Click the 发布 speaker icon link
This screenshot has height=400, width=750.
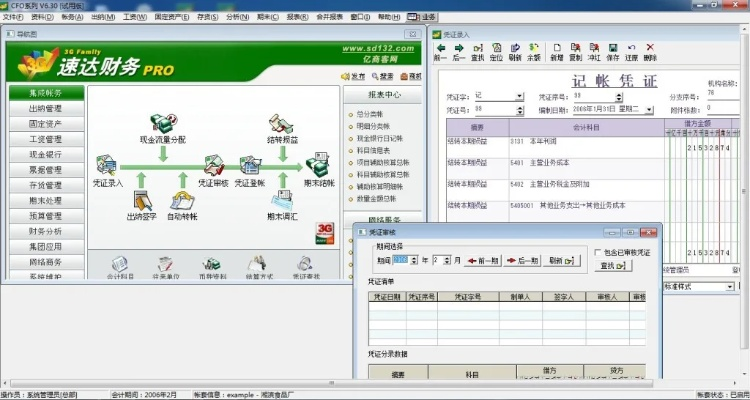(x=353, y=76)
